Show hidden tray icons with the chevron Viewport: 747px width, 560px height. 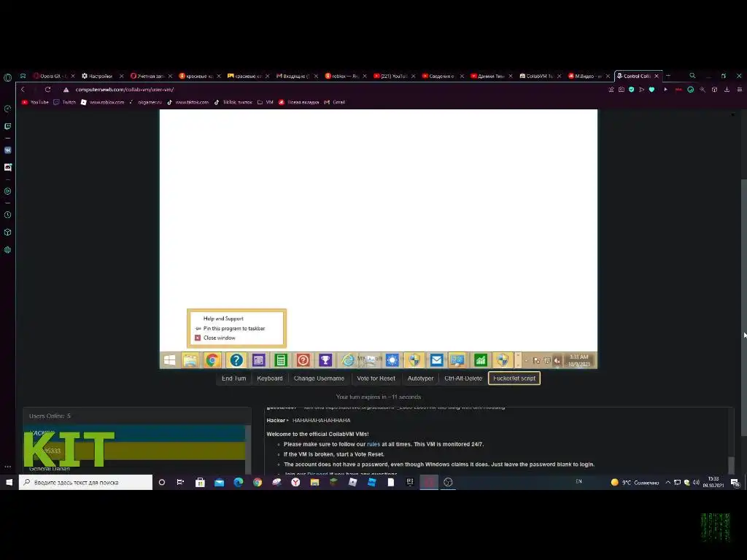point(668,483)
